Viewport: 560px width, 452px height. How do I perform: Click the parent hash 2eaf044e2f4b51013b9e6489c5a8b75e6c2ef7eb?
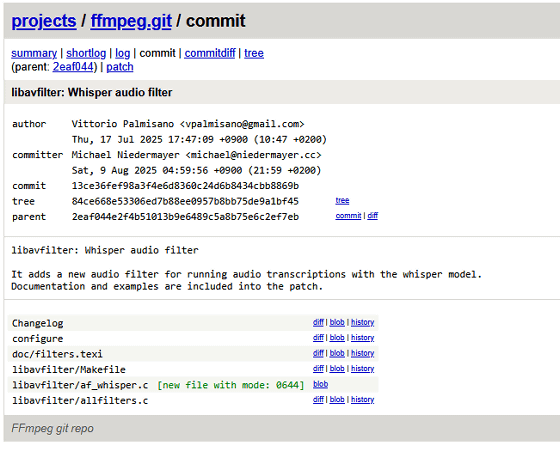(x=185, y=217)
